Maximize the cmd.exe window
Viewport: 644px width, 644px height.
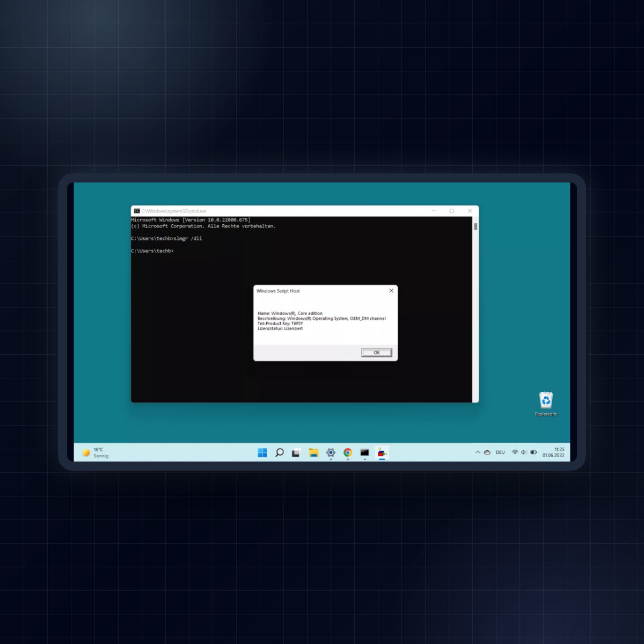point(452,211)
